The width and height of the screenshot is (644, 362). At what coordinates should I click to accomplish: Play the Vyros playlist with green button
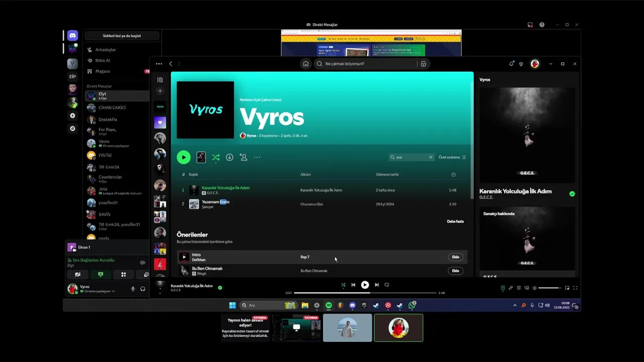(184, 157)
